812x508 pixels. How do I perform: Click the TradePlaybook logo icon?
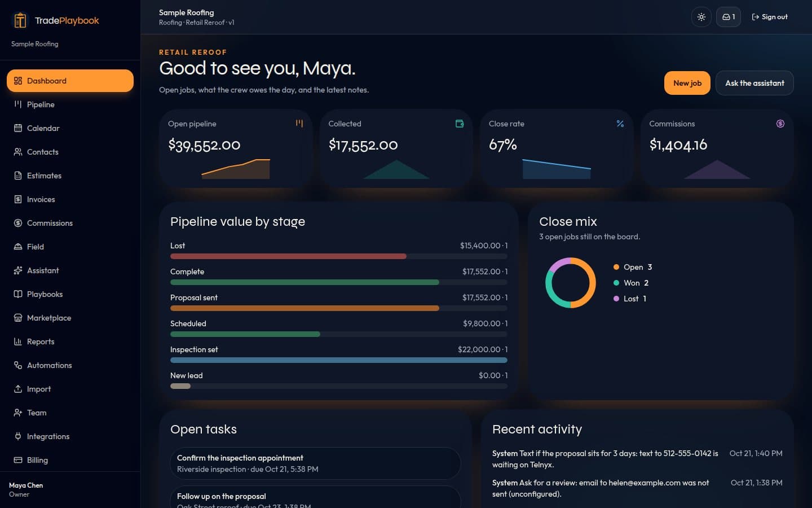tap(20, 20)
